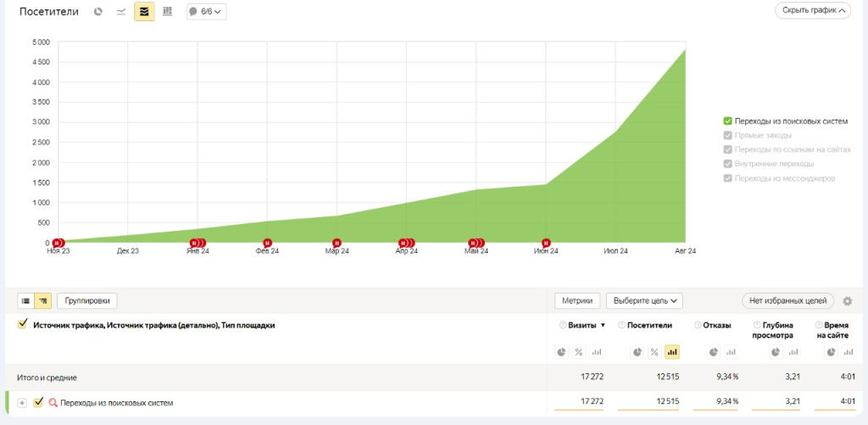Click bar chart icon under Отказы column
The height and width of the screenshot is (425, 868).
(x=731, y=352)
